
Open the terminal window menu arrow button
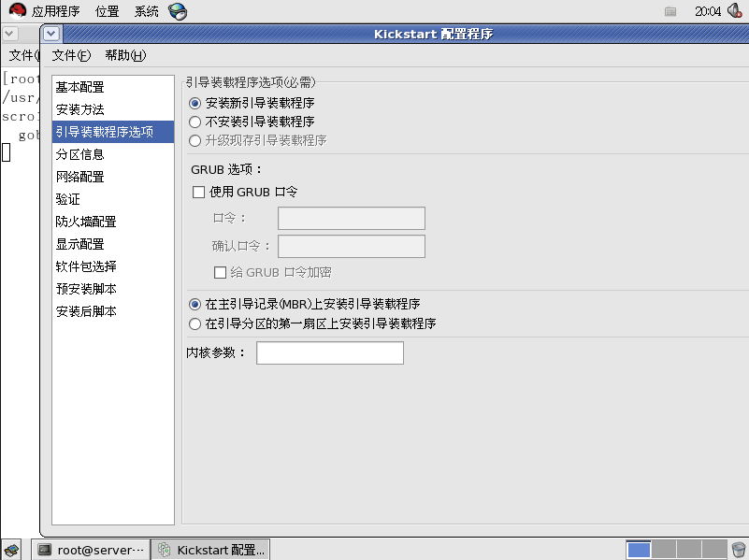pyautogui.click(x=10, y=34)
